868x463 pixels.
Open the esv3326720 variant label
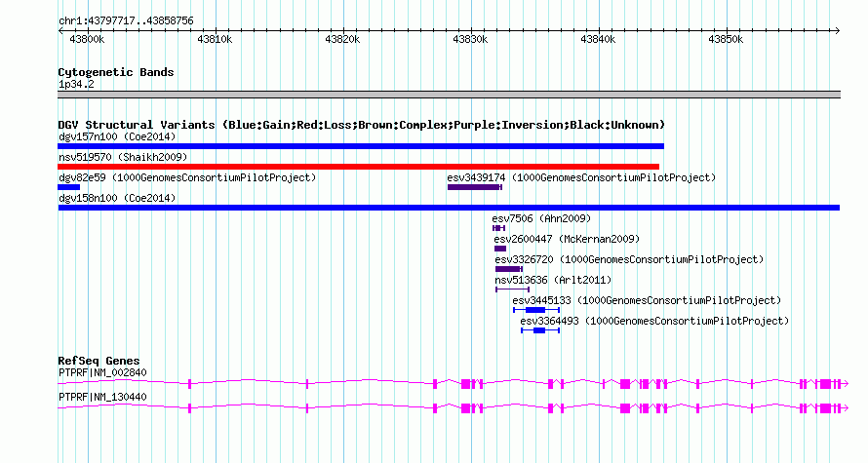[x=629, y=259]
